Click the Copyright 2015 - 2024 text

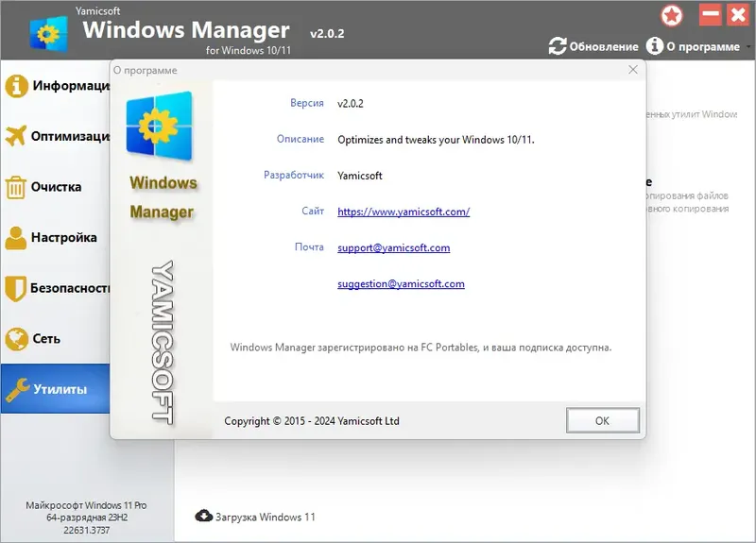point(312,421)
